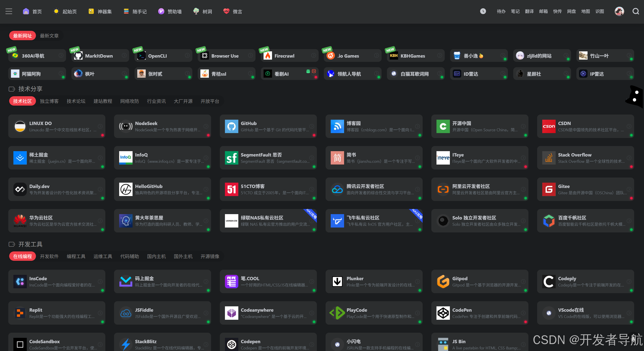Open the 网盘 link in top bar
The width and height of the screenshot is (644, 351).
tap(571, 12)
